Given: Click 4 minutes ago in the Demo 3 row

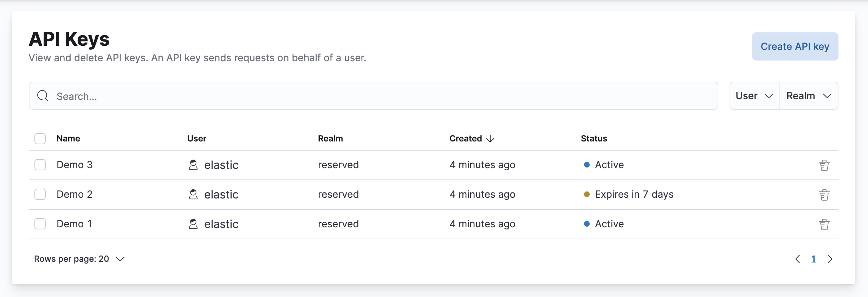Looking at the screenshot, I should point(482,165).
